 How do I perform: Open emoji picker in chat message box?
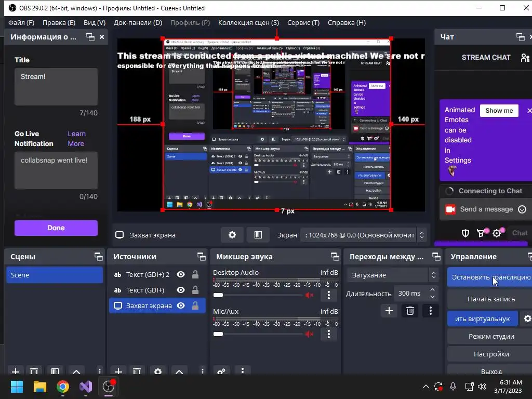[522, 209]
